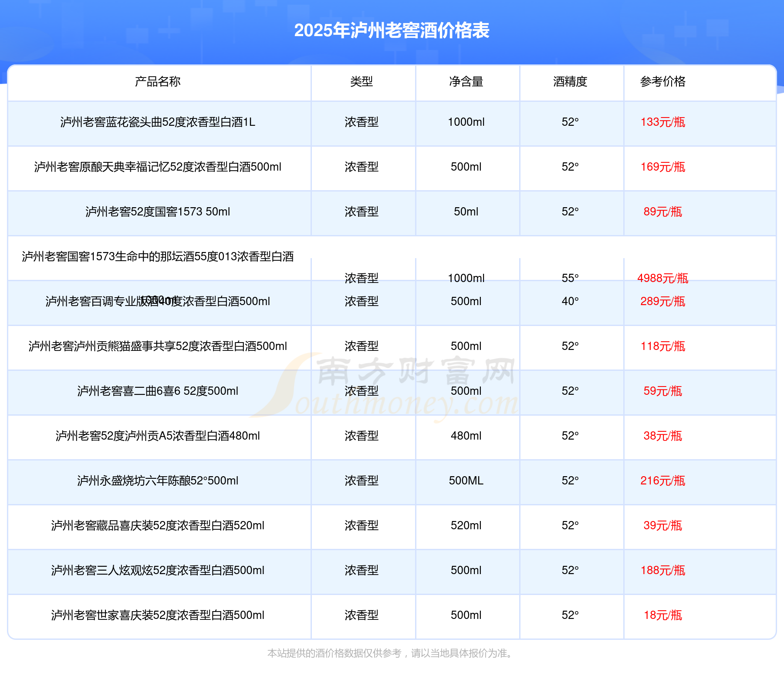Image resolution: width=784 pixels, height=679 pixels.
Task: Click product 泸州老窖泸州贡熊猫盛事共享52度
Action: pos(158,346)
